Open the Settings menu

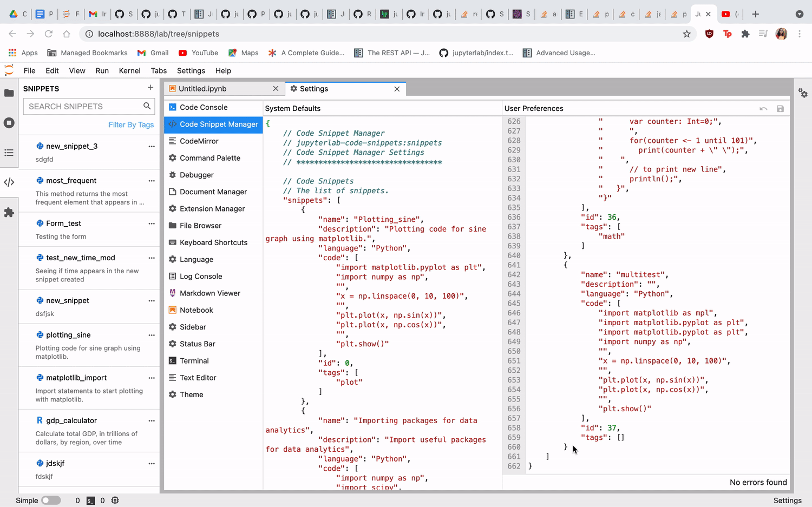pos(191,70)
